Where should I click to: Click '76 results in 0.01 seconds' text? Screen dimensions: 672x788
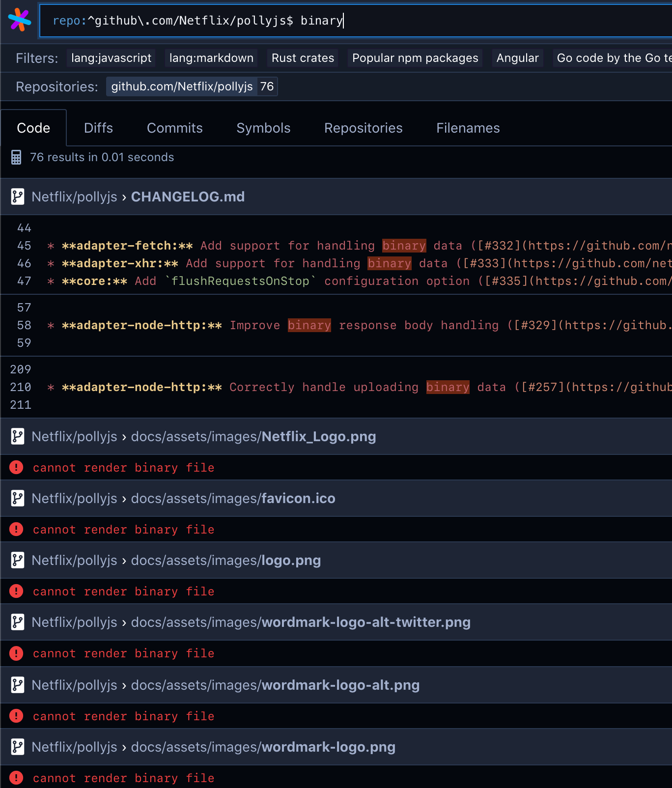pyautogui.click(x=102, y=157)
